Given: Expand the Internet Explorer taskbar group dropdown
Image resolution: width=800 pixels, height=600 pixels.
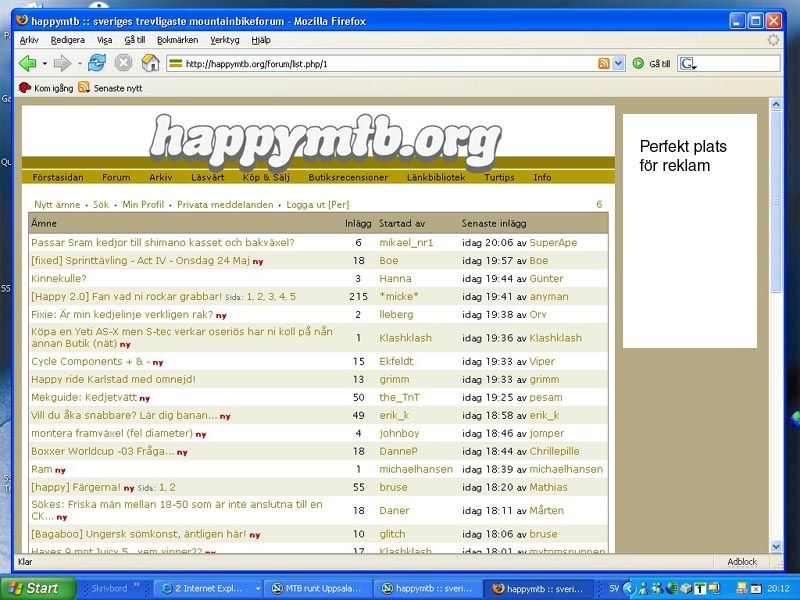Looking at the screenshot, I should tap(258, 589).
